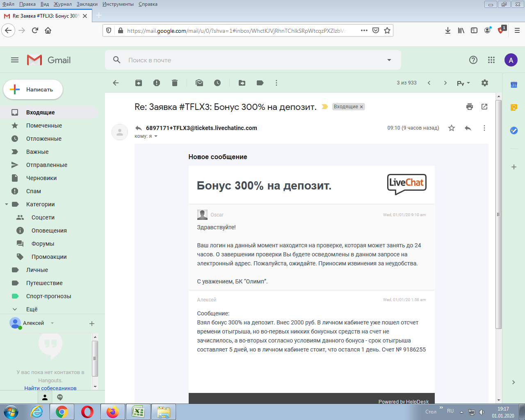The width and height of the screenshot is (525, 420).
Task: Open Google Tasks side panel
Action: point(514,130)
